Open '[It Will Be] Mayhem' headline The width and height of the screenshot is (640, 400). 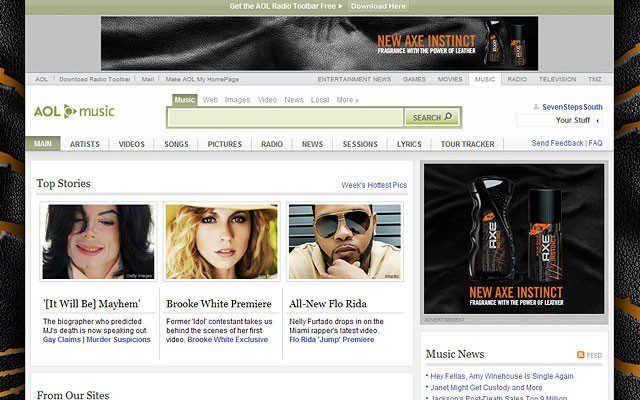click(91, 304)
